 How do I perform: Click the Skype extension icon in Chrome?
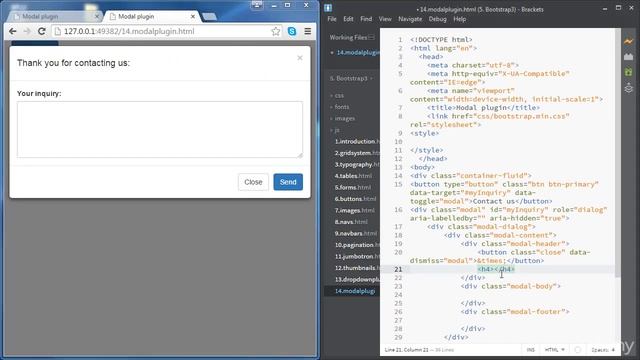[292, 31]
